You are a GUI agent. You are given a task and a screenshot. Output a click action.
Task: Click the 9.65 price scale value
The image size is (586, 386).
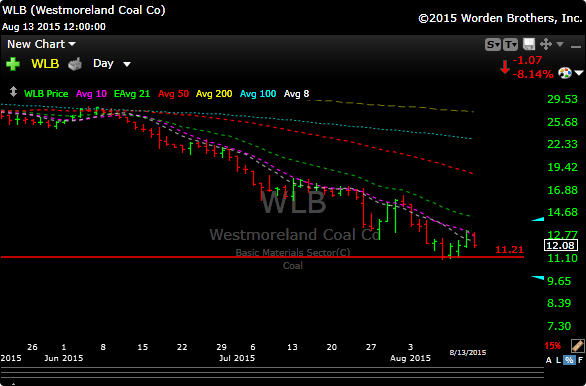click(559, 281)
